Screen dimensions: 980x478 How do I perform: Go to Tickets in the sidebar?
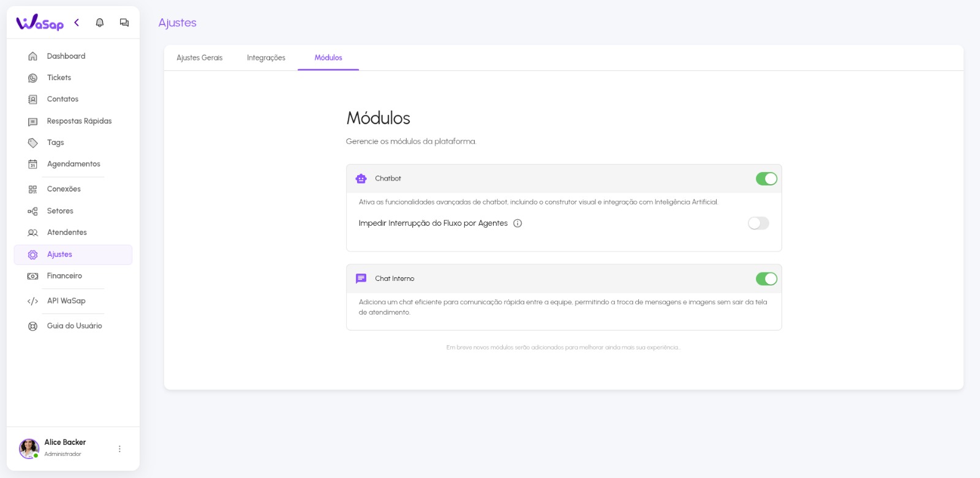point(59,78)
